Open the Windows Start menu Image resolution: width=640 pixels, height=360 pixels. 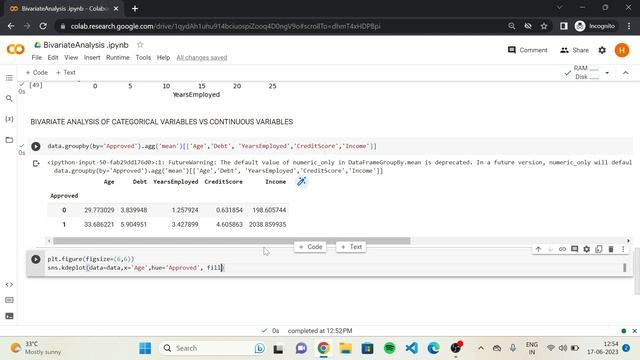(x=145, y=348)
